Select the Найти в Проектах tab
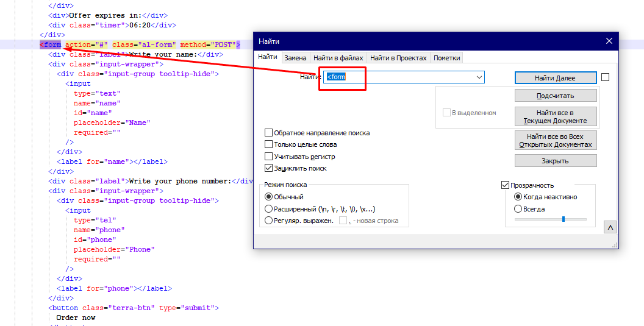Viewport: 644px width, 326px height. 398,58
